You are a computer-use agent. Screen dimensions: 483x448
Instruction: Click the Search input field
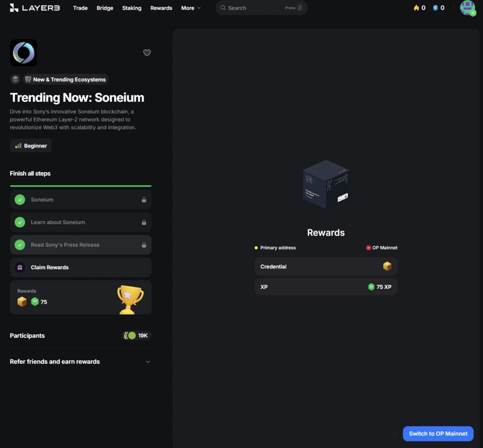tap(261, 8)
